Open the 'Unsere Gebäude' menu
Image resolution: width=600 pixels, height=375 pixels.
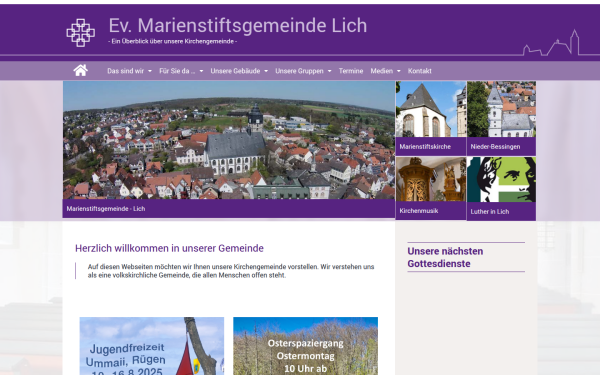(235, 71)
